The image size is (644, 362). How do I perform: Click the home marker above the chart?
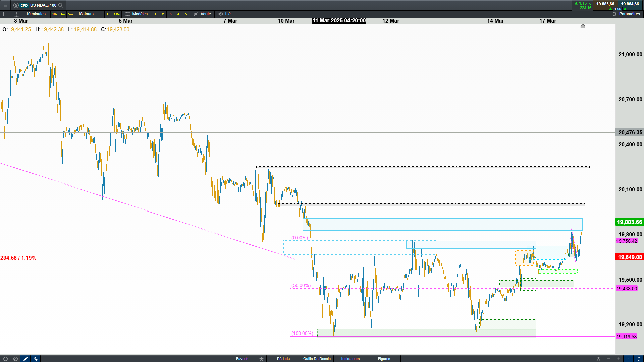click(583, 26)
